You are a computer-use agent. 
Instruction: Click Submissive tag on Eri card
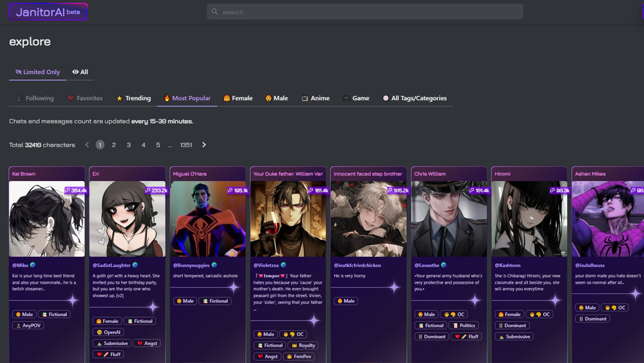click(112, 343)
